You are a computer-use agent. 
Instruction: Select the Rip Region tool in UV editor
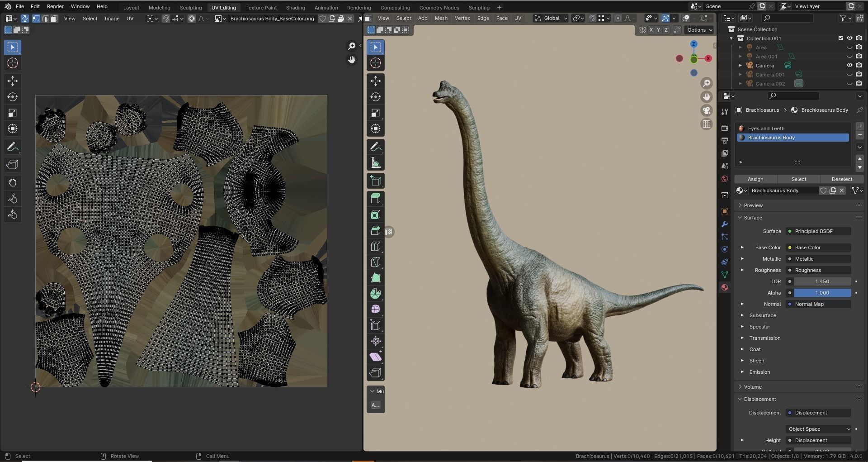[13, 165]
